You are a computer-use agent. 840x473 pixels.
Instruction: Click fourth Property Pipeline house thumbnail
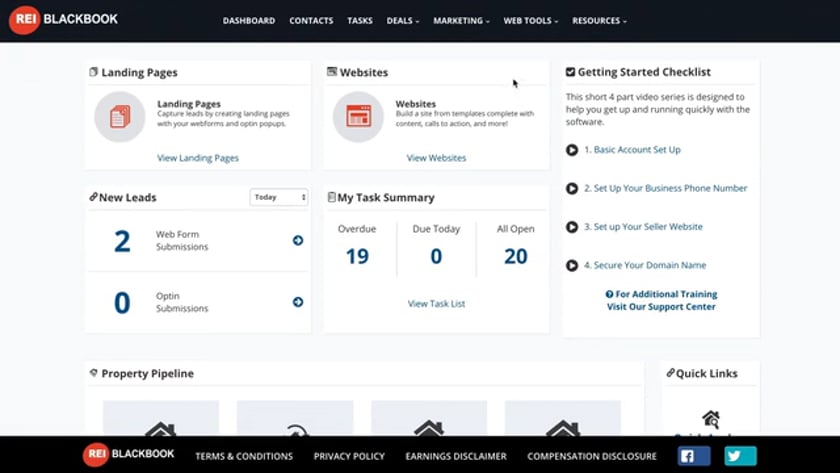pos(563,418)
